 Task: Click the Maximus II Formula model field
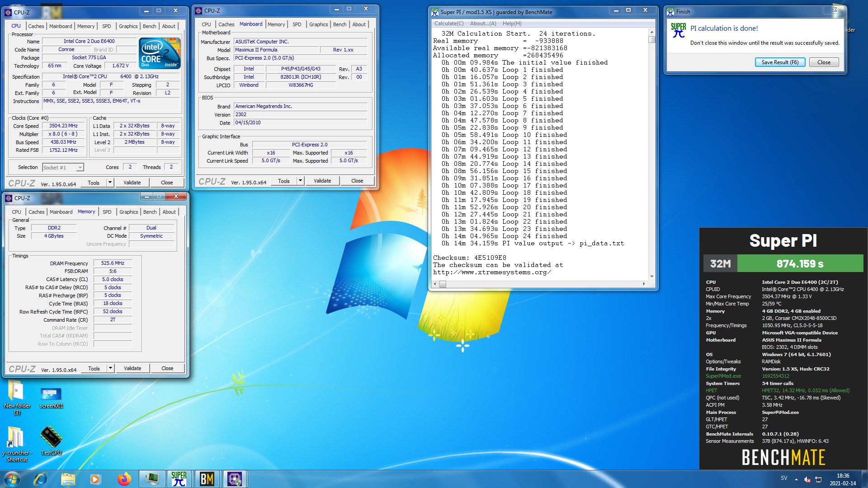[276, 50]
